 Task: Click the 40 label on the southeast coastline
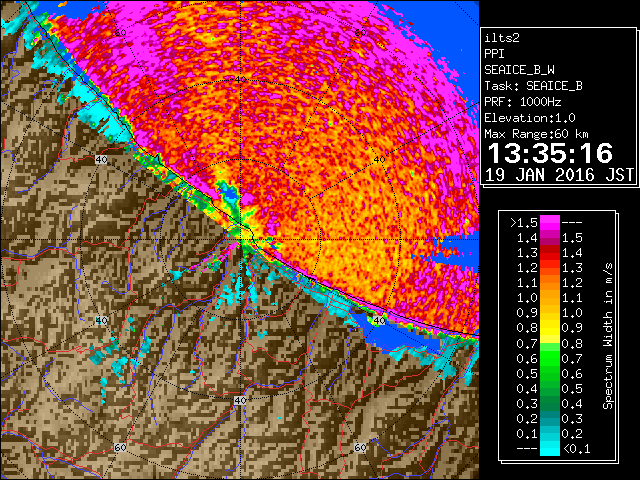pos(379,321)
